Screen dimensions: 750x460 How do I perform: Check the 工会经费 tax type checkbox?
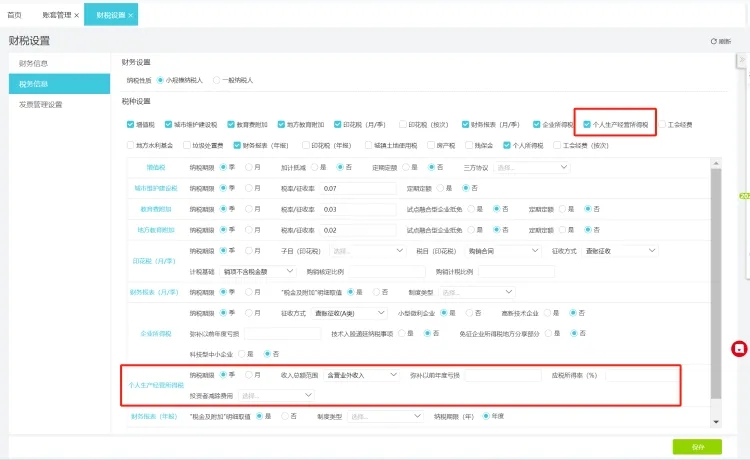pyautogui.click(x=661, y=125)
